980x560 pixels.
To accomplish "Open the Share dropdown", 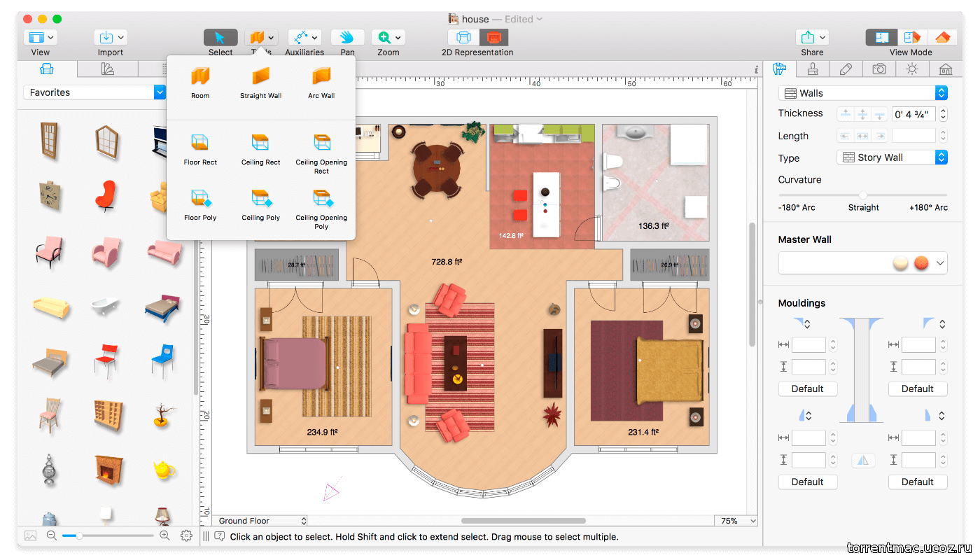I will click(812, 37).
